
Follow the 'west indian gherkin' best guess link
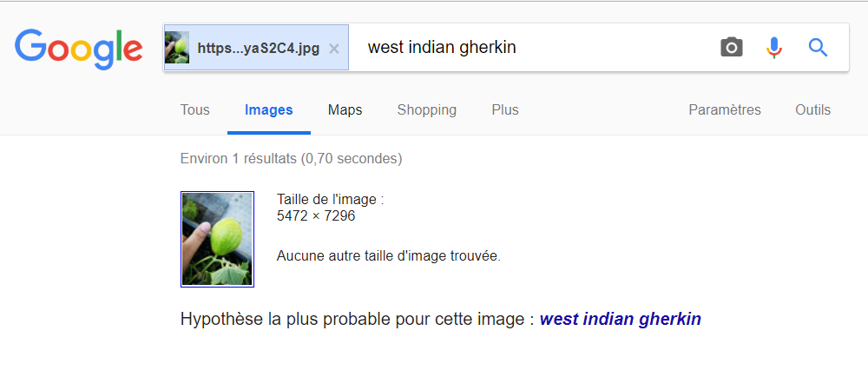pyautogui.click(x=620, y=320)
